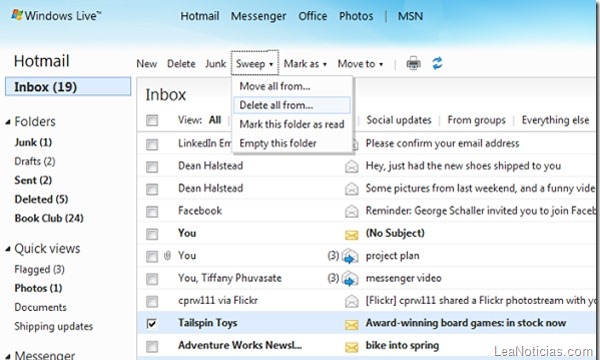Toggle the select-all checkbox next to View
The width and height of the screenshot is (600, 360).
coord(152,121)
